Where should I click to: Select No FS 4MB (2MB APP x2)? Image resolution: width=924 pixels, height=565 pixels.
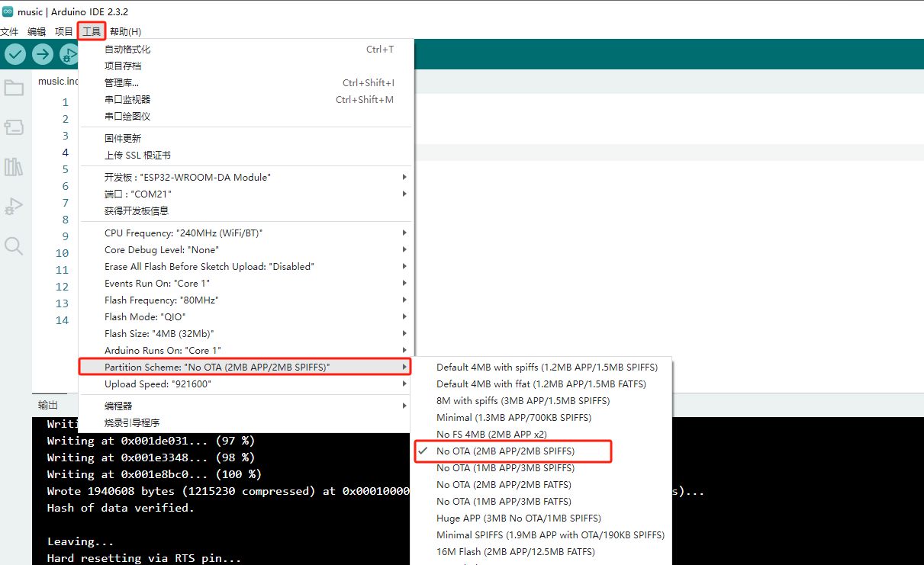click(541, 434)
